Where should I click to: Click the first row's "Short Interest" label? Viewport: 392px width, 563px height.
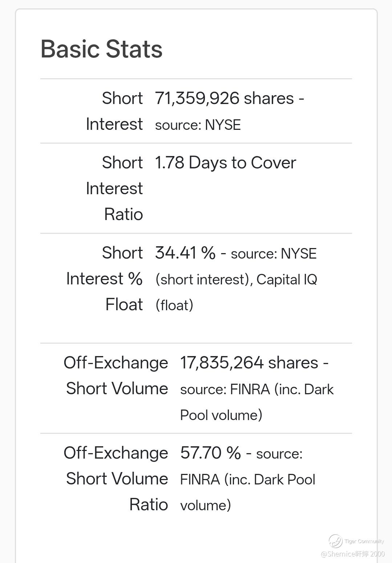(114, 111)
